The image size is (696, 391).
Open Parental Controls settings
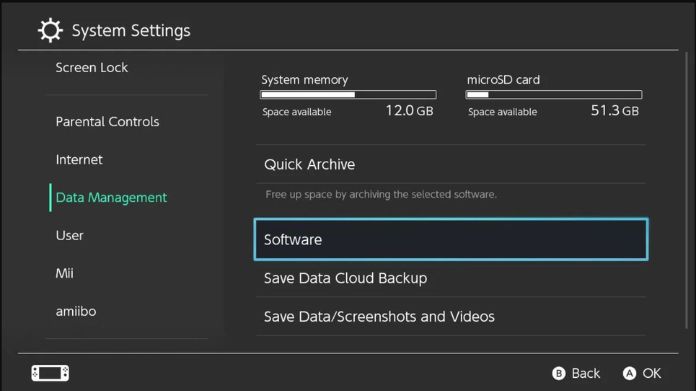pyautogui.click(x=107, y=122)
